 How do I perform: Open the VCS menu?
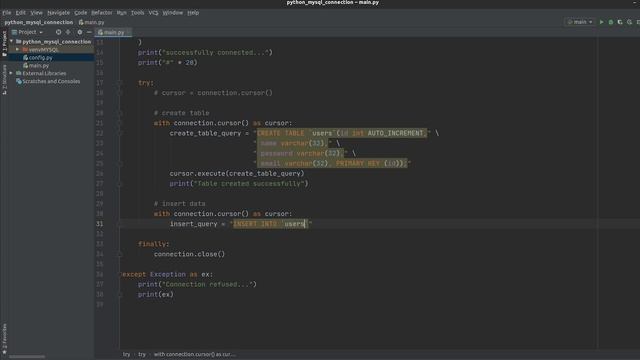(x=153, y=13)
